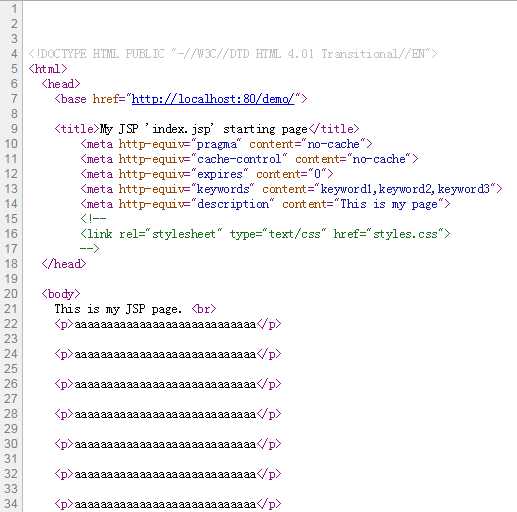This screenshot has height=512, width=517.
Task: Click the commented stylesheet link tag on line 16
Action: coord(265,234)
